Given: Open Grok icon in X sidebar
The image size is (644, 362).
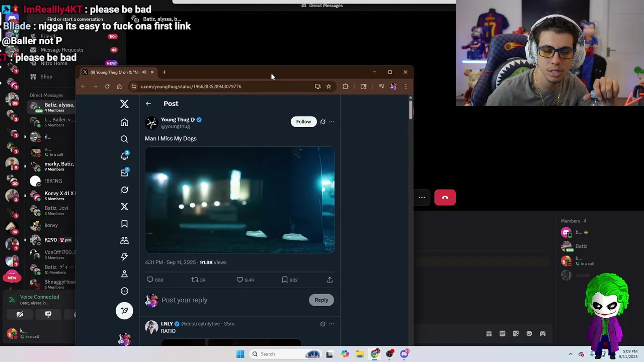Looking at the screenshot, I should coord(124,190).
